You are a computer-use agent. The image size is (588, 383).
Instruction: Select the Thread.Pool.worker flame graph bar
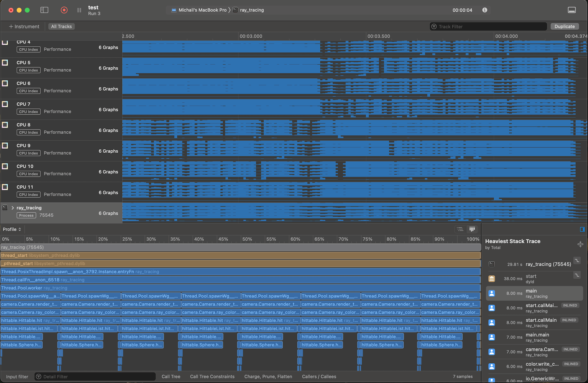pos(240,288)
